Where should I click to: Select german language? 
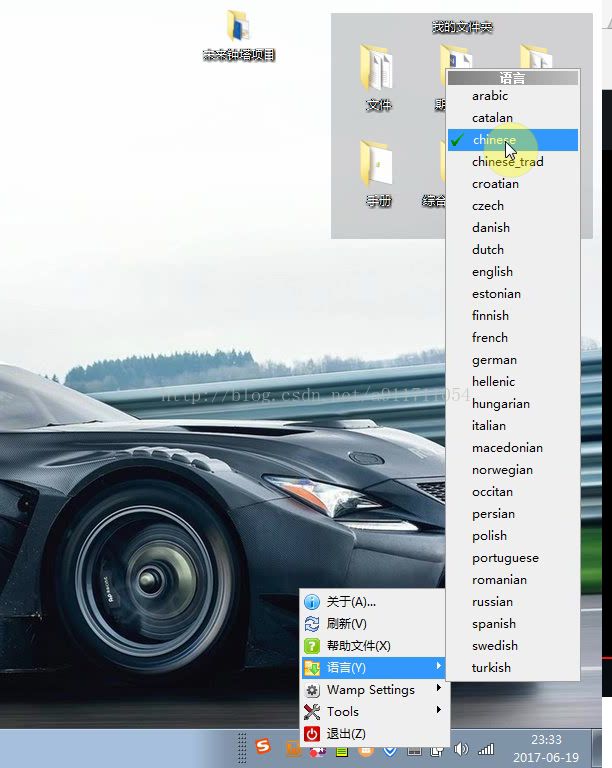pyautogui.click(x=513, y=360)
